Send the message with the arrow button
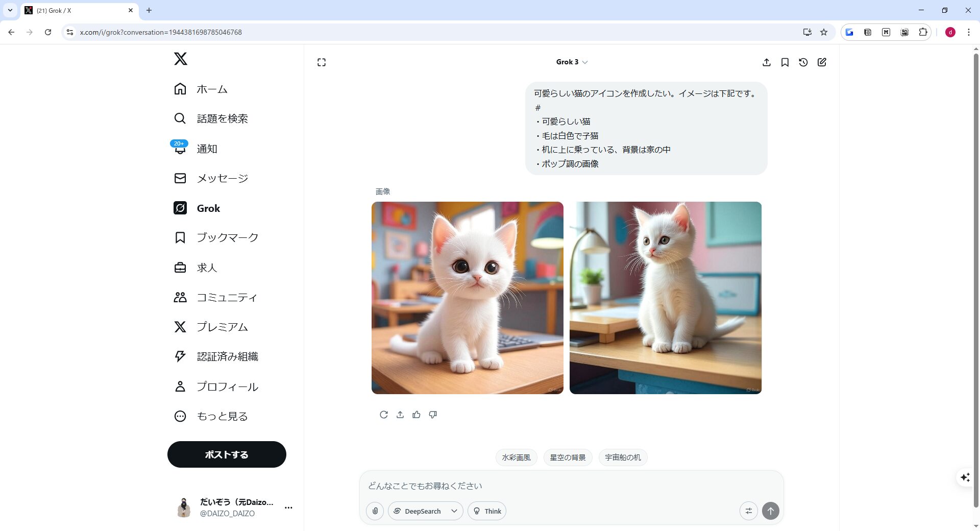This screenshot has height=531, width=980. point(770,511)
